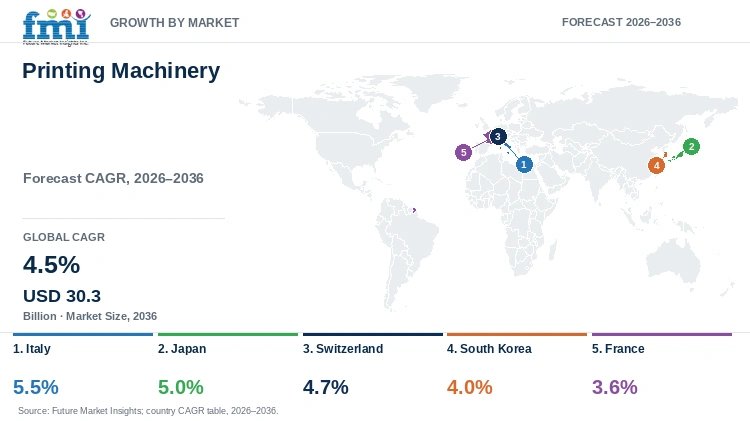Click the 'GROWTH BY MARKET' heading
The height and width of the screenshot is (421, 750).
click(x=175, y=22)
